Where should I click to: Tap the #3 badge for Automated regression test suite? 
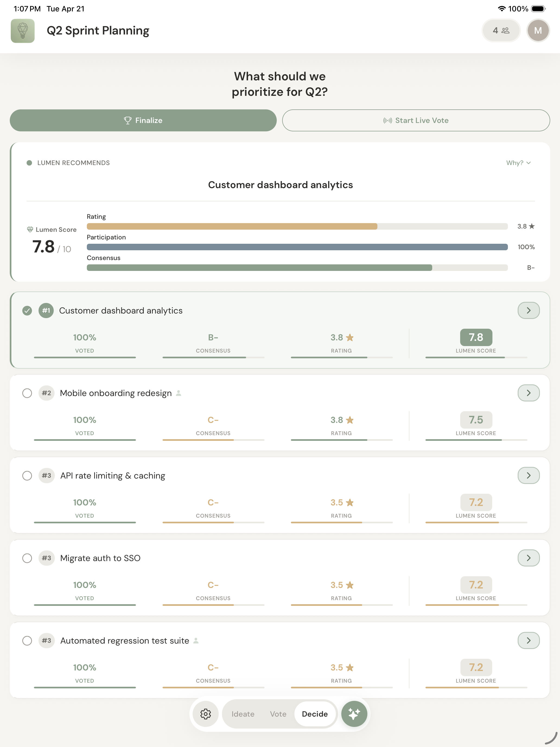click(x=47, y=640)
